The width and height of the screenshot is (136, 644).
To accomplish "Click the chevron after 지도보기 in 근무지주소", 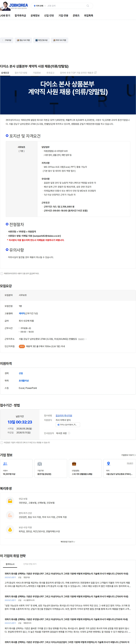I will pyautogui.click(x=86, y=339).
